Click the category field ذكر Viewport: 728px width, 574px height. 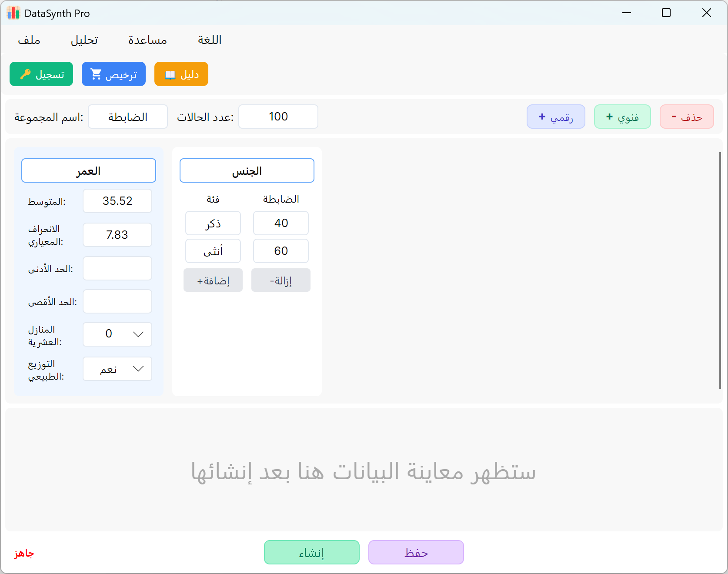click(213, 223)
